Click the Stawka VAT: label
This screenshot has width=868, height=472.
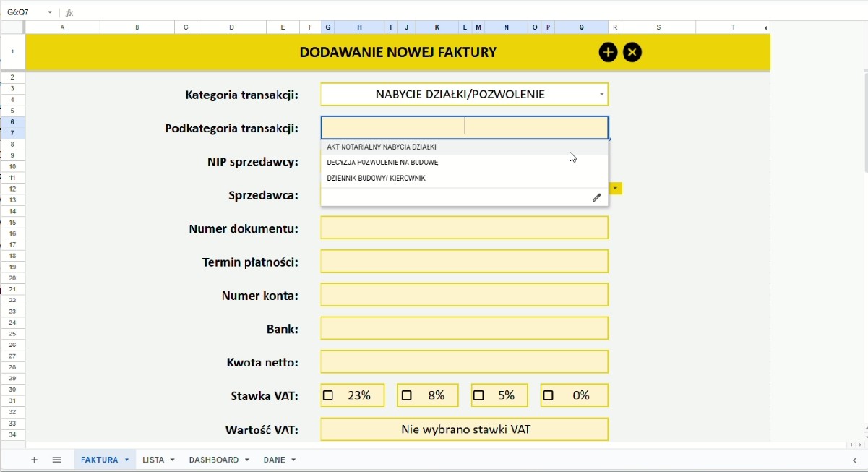[265, 395]
